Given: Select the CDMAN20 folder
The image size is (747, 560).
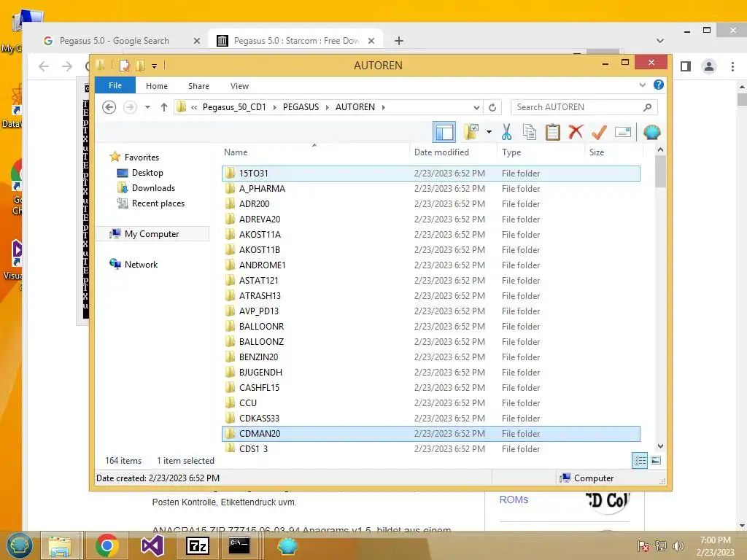Looking at the screenshot, I should (x=430, y=433).
